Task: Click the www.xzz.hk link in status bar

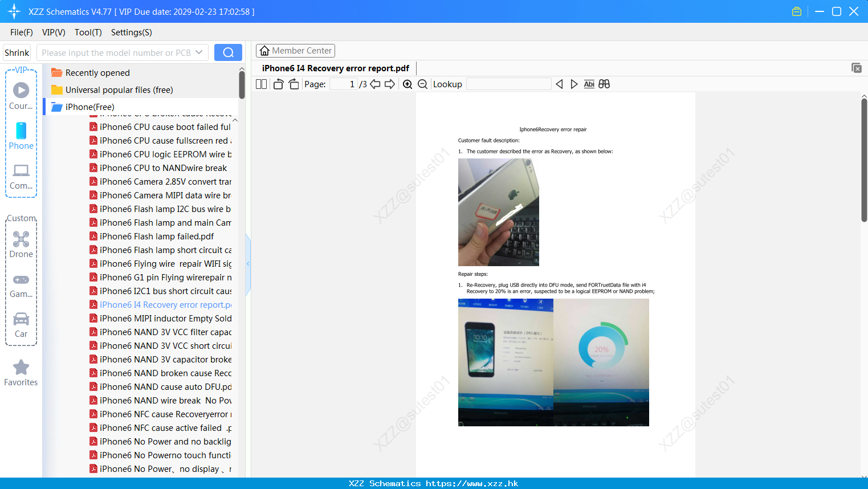Action: click(472, 483)
